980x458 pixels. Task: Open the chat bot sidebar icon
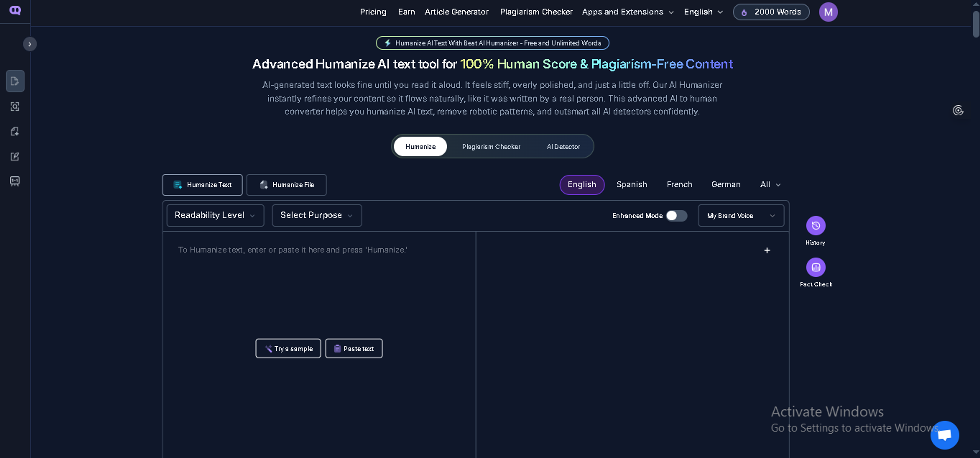pos(15,181)
